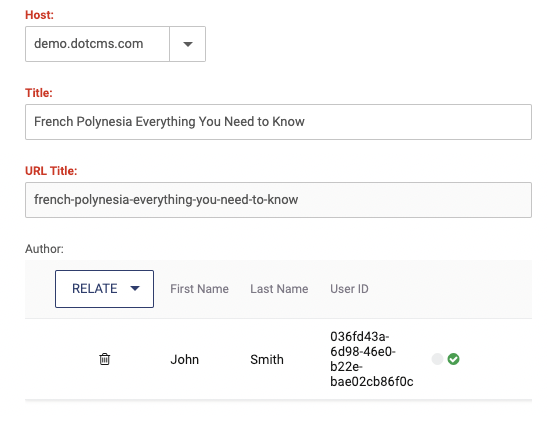
Task: Focus the Title input field
Action: click(x=279, y=122)
